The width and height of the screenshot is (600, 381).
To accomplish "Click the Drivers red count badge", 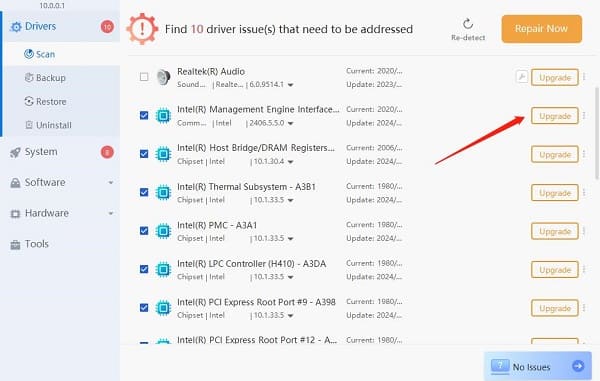I will [107, 26].
